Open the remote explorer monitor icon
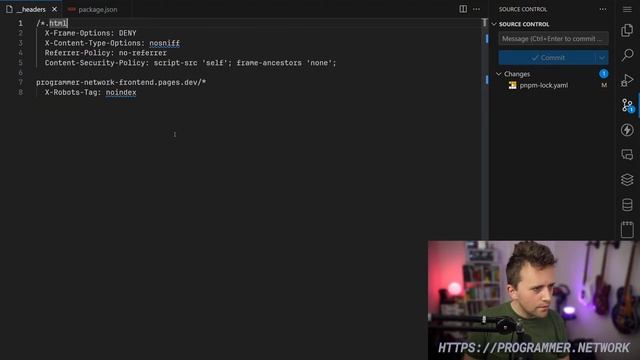 (x=627, y=155)
